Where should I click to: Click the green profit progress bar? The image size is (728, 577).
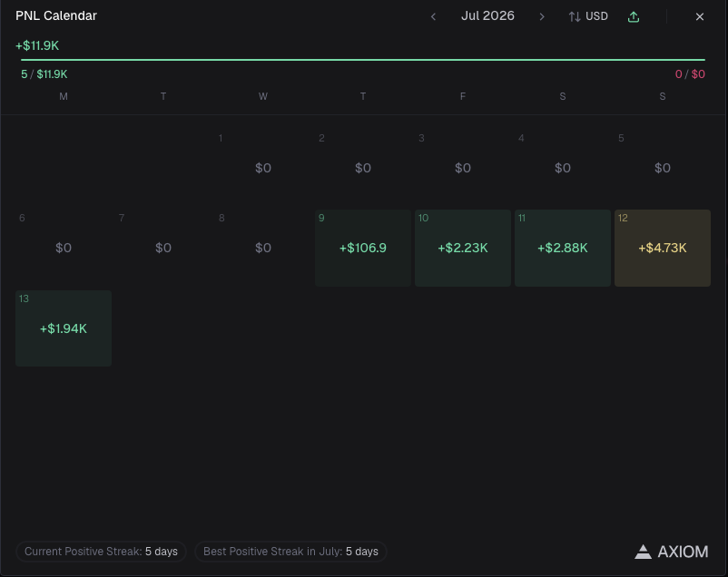tap(363, 60)
